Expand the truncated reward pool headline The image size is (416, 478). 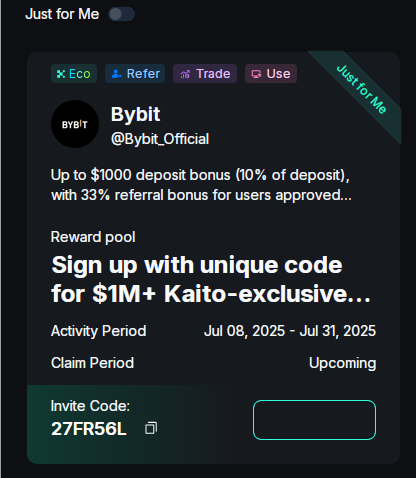pyautogui.click(x=211, y=279)
